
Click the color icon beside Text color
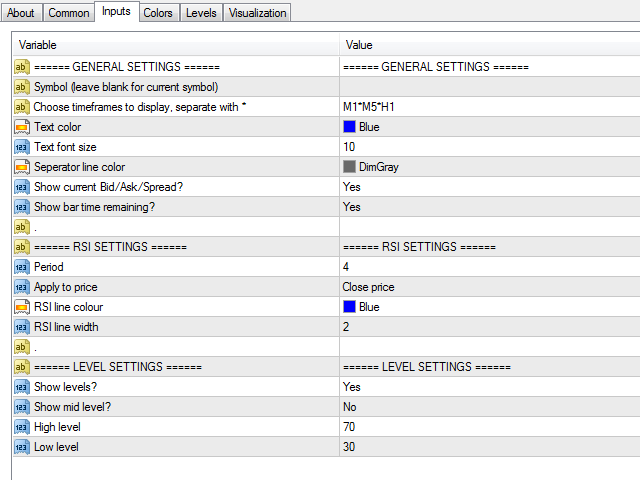(x=22, y=127)
